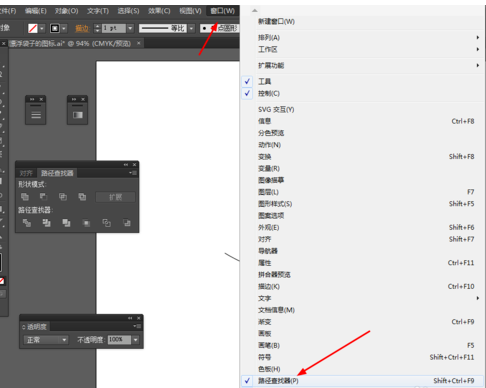486x388 pixels.
Task: Choose 新建窗口(W) from the Window menu
Action: (x=362, y=22)
